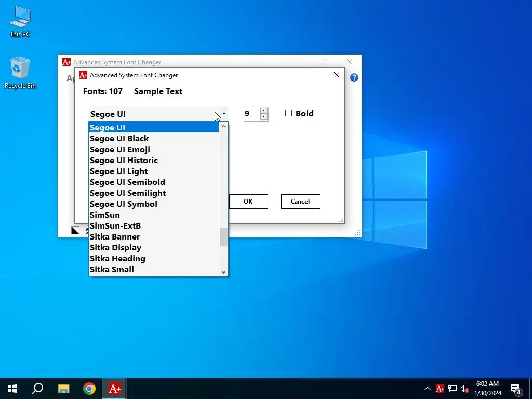Open File Explorer from the taskbar
This screenshot has width=532, height=399.
point(63,389)
